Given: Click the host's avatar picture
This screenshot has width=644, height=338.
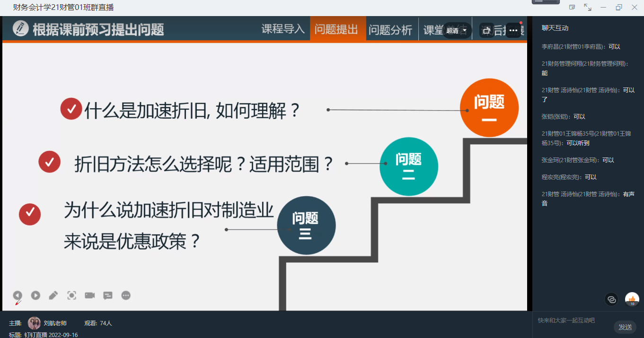Looking at the screenshot, I should [x=34, y=323].
